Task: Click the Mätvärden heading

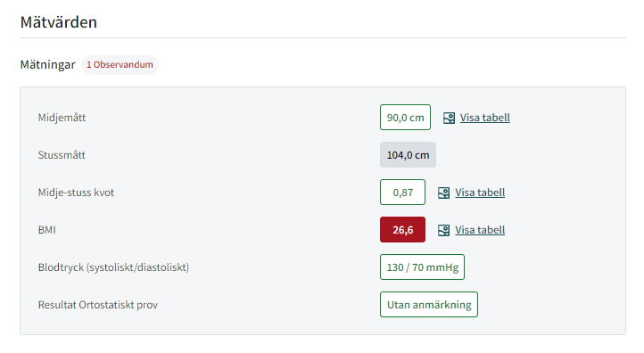Action: pos(59,22)
